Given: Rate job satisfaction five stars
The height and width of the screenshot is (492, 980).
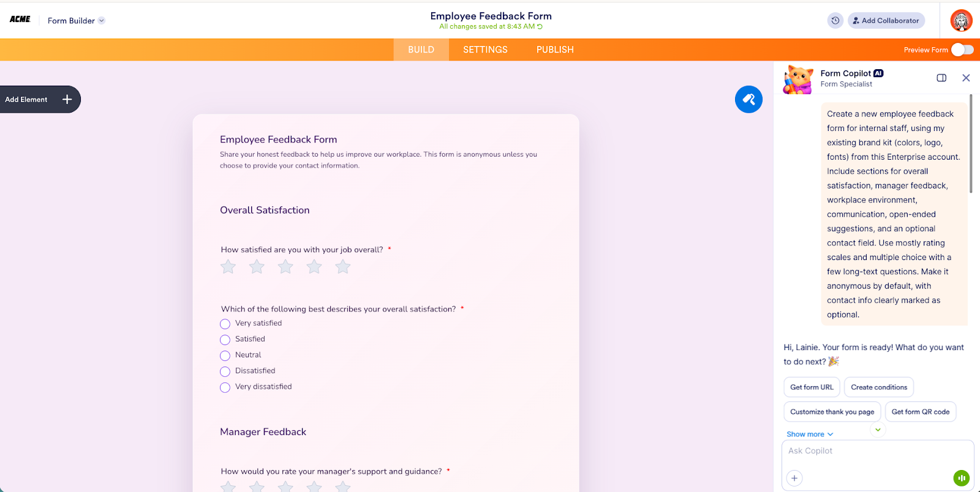Looking at the screenshot, I should tap(343, 267).
